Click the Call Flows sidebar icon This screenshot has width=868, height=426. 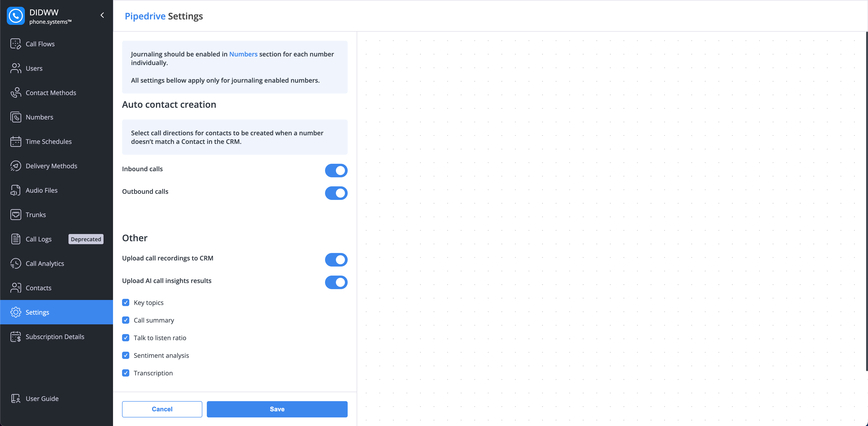click(16, 44)
